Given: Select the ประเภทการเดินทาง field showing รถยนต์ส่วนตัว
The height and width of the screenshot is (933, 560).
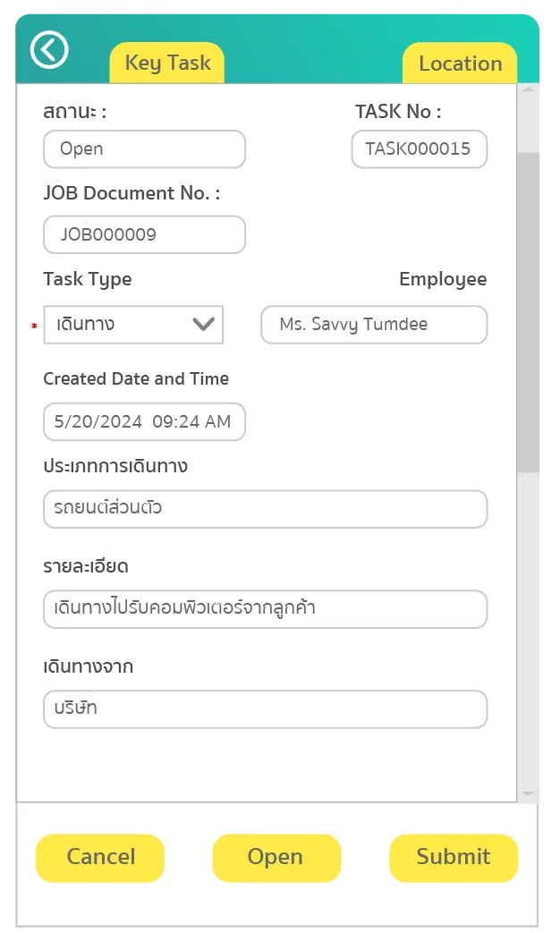Looking at the screenshot, I should click(x=265, y=508).
